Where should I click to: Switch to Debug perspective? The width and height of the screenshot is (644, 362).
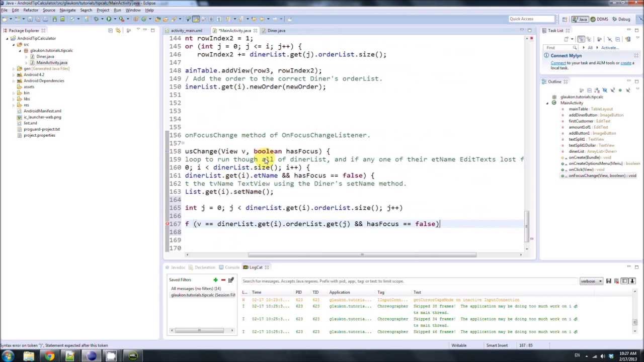[621, 19]
